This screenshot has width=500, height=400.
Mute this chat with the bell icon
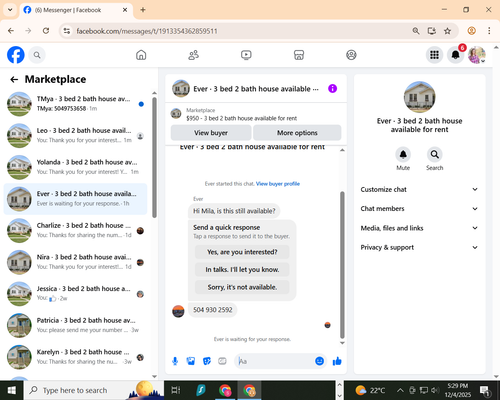click(403, 155)
